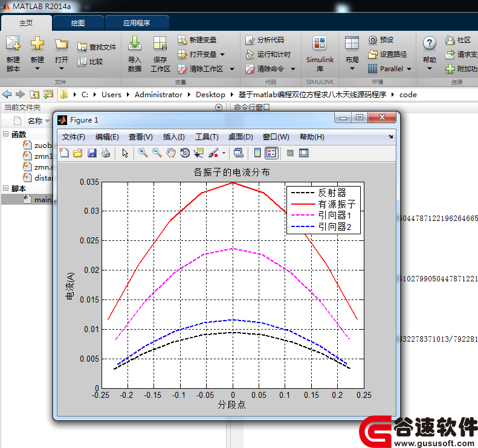Open the Simulink 库 icon
Screen dimensions: 478x448
point(320,43)
